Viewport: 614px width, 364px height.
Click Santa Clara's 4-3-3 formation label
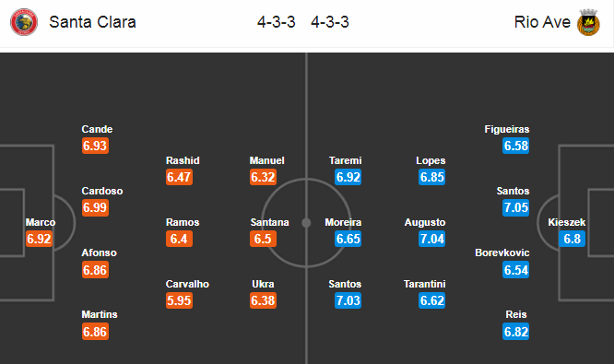276,22
